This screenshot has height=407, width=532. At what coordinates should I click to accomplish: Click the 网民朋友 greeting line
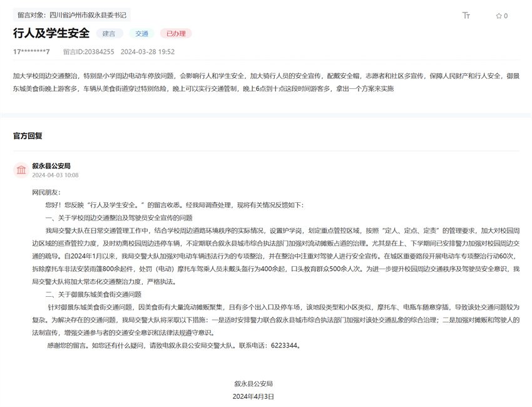(x=47, y=192)
